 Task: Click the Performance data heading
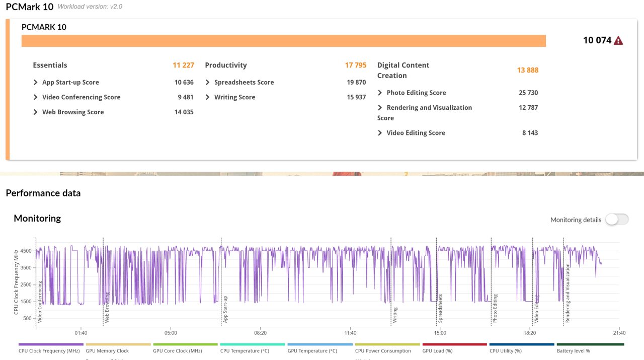[x=43, y=193]
